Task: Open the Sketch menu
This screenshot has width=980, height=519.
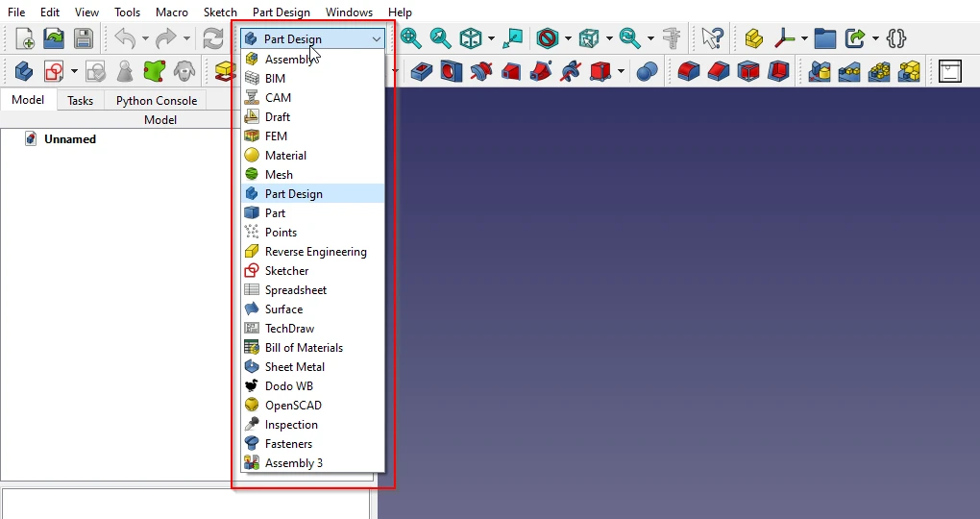Action: [220, 12]
